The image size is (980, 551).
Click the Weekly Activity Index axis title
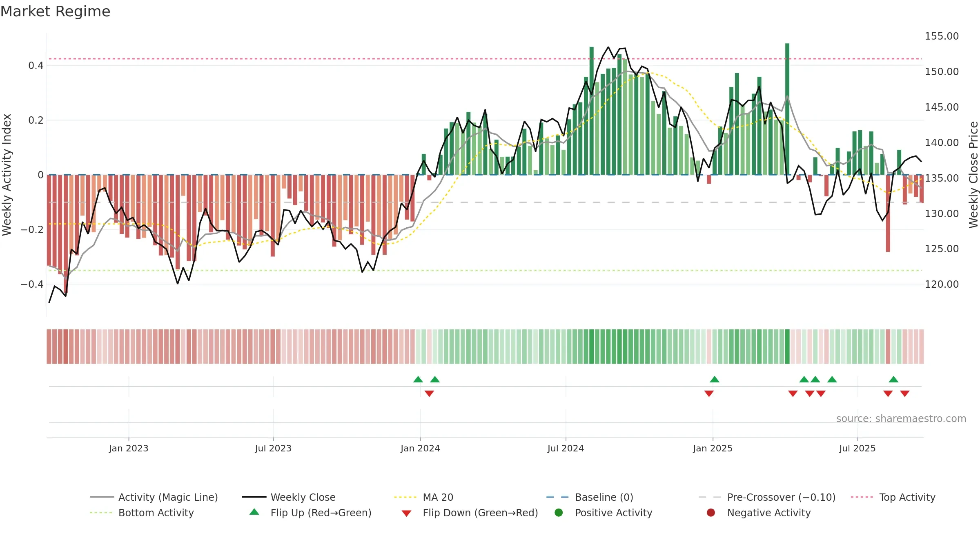(7, 175)
